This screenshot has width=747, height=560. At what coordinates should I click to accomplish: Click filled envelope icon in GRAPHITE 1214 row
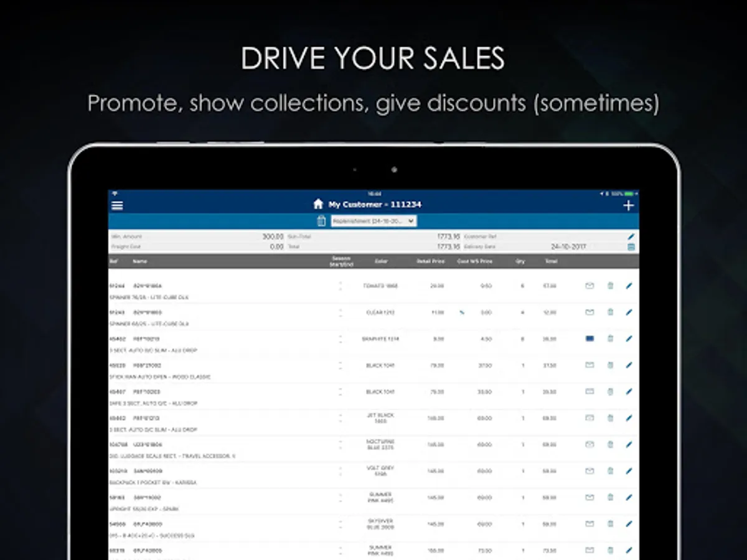point(590,338)
